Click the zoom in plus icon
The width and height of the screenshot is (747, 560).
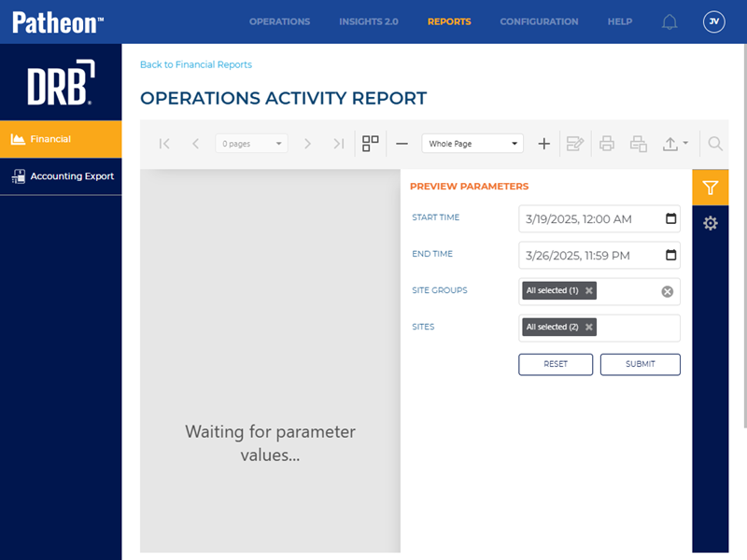[544, 144]
